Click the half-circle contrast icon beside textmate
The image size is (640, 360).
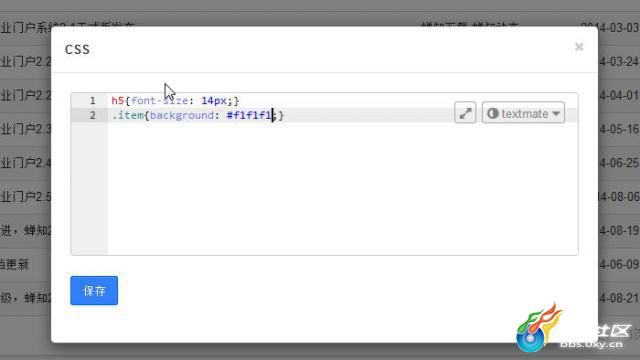coord(493,113)
